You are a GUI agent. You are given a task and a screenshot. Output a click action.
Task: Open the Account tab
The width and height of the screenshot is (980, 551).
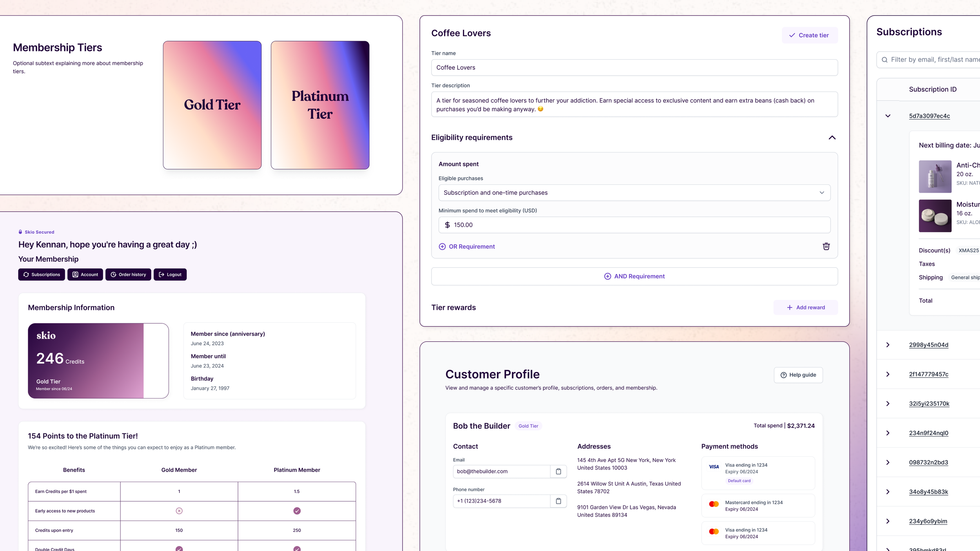coord(85,275)
